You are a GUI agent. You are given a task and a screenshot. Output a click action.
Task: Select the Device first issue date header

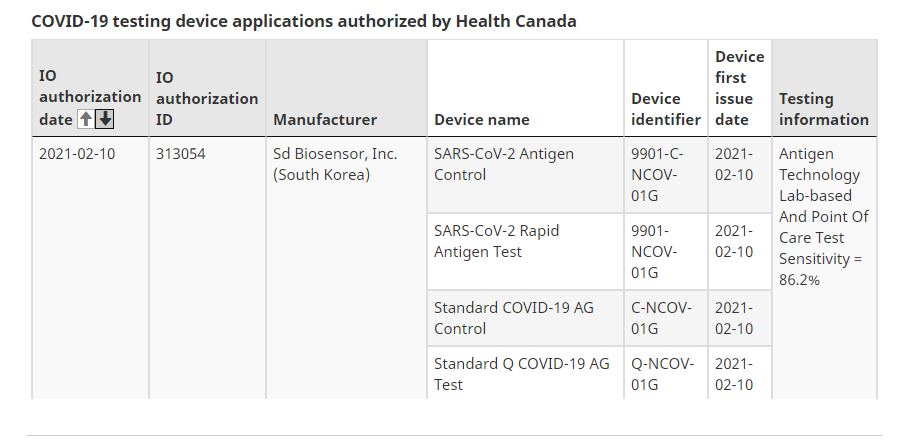pos(740,88)
